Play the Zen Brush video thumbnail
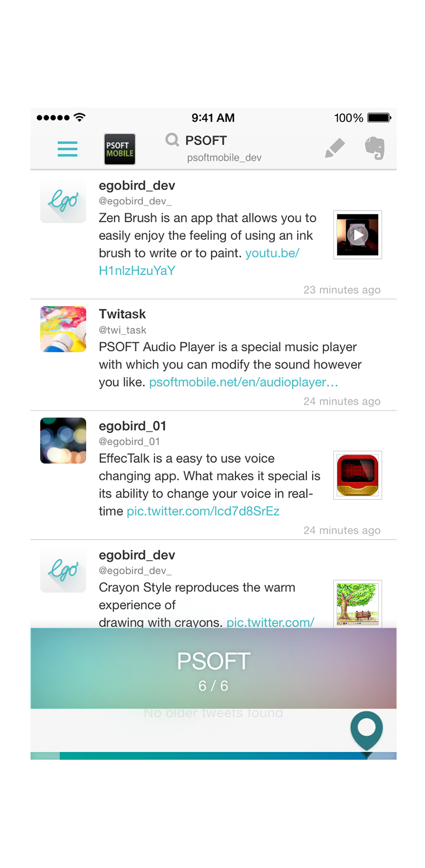Viewport: 425px width, 868px height. coord(358,235)
